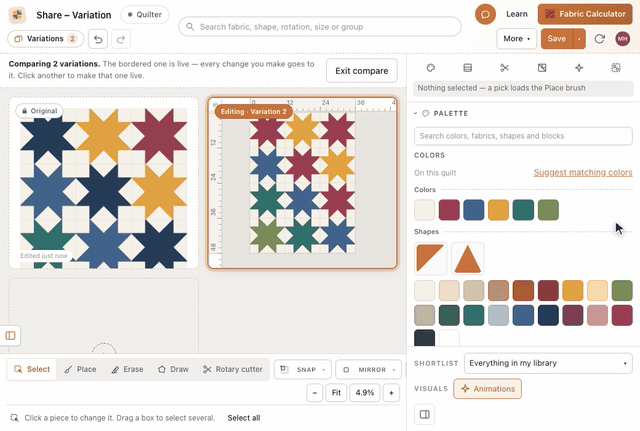This screenshot has height=431, width=640.
Task: Toggle the left sidebar panel icon
Action: click(10, 335)
